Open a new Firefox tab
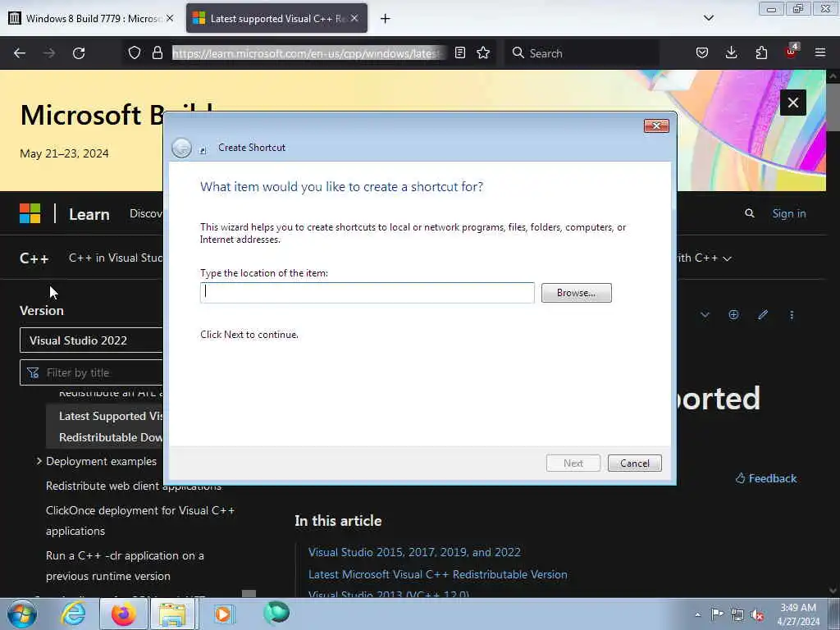Screen dimensions: 840x630 coord(386,19)
